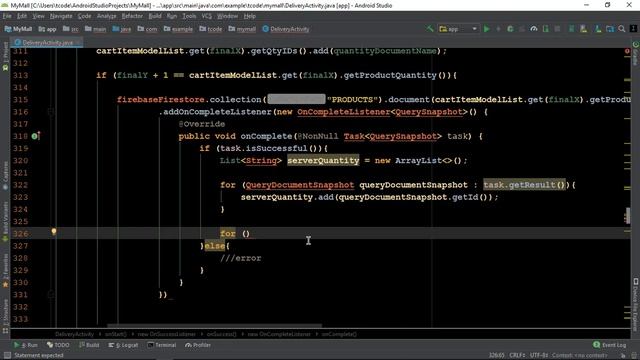
Task: Open the Build tool window
Action: tap(89, 345)
